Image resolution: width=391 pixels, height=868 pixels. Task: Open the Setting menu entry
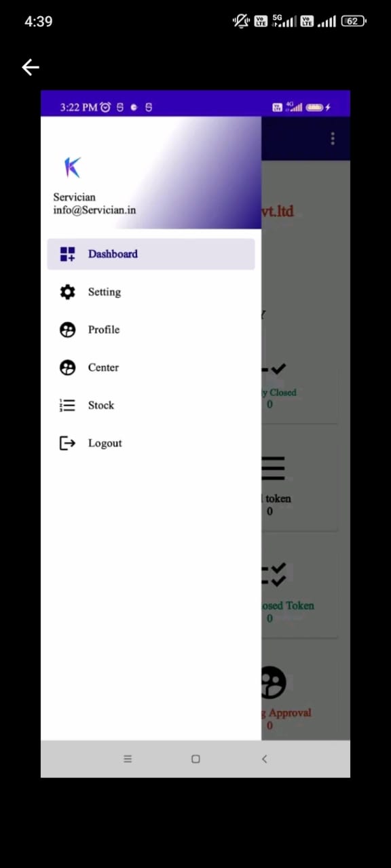tap(151, 292)
